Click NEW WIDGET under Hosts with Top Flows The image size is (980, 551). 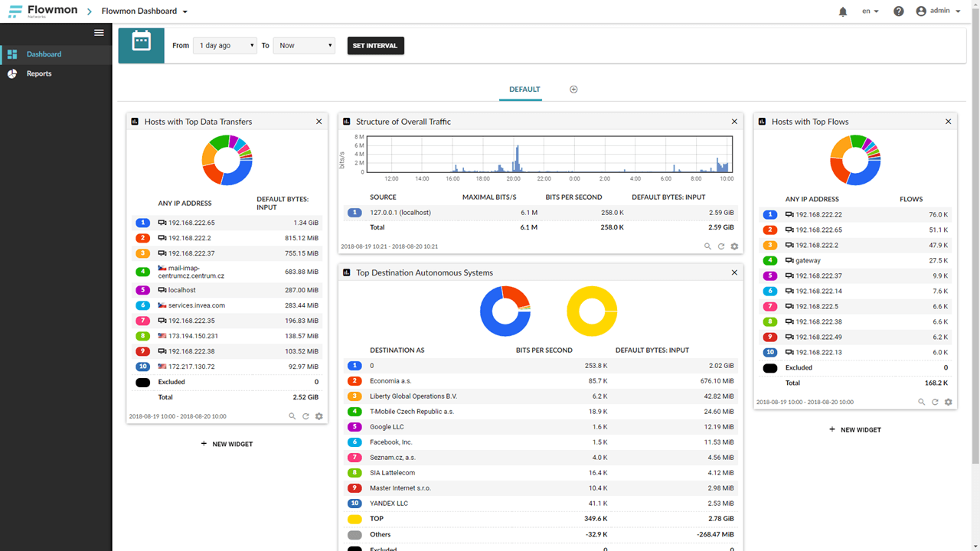click(854, 430)
